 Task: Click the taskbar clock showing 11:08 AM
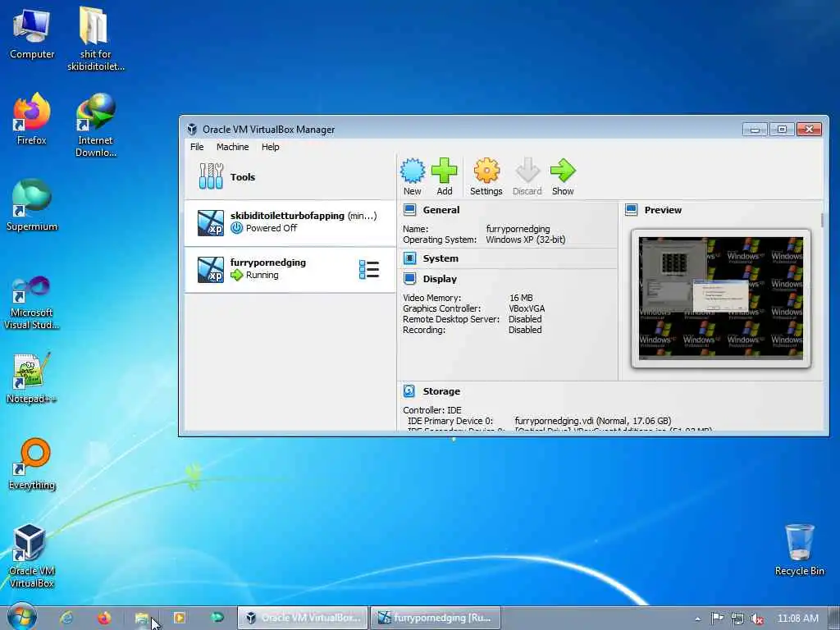click(797, 619)
